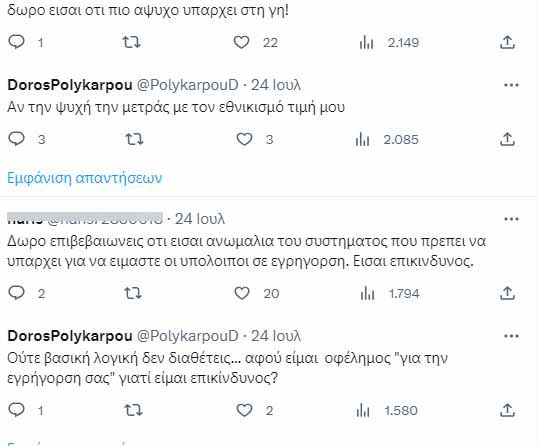Viewport: 540px width, 446px height.
Task: Open tweet text starting Ούτε βασική λογική
Action: point(227,368)
